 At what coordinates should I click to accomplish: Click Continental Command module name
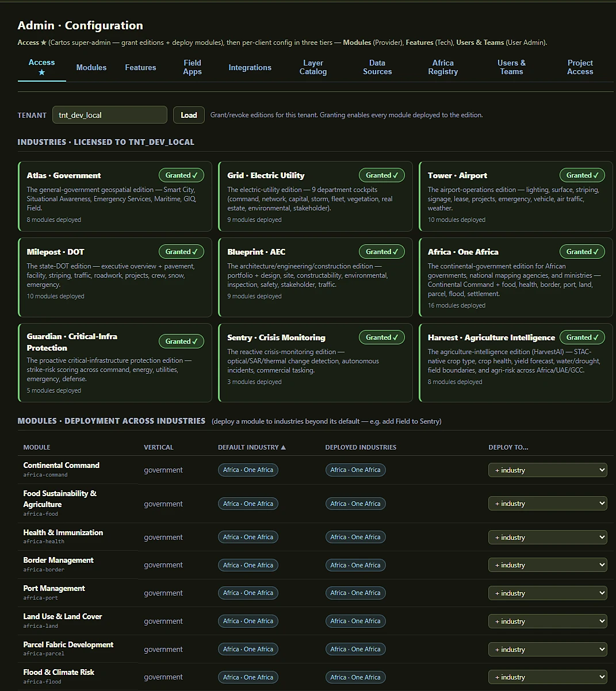pos(62,465)
